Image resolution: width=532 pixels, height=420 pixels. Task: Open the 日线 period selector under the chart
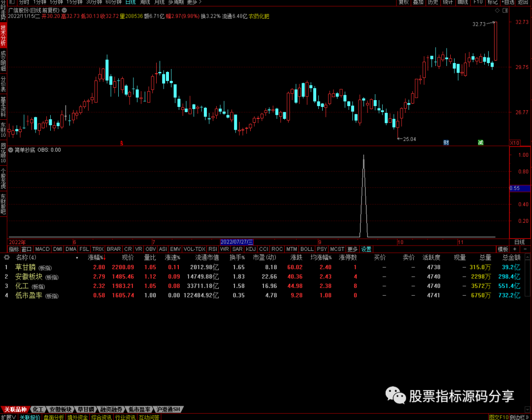520,242
